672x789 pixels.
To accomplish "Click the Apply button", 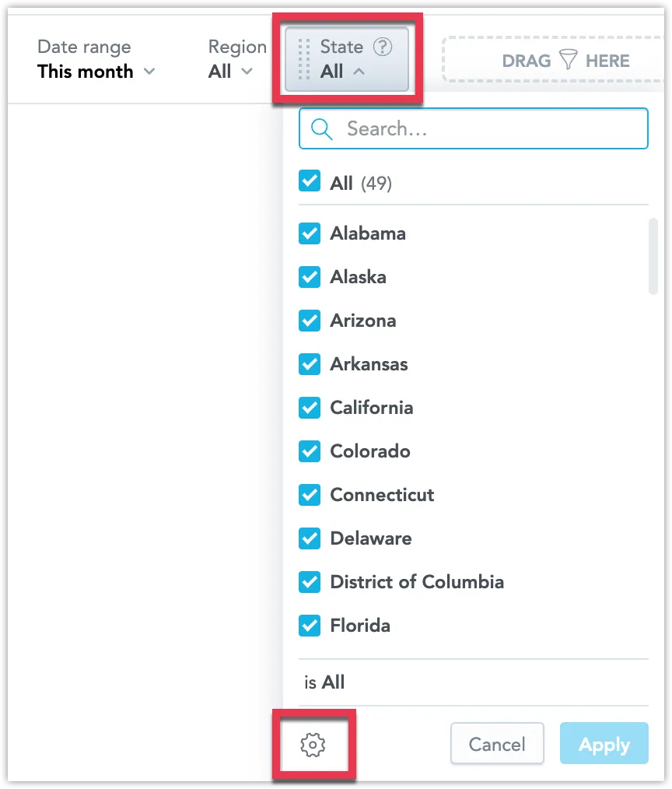I will point(604,744).
